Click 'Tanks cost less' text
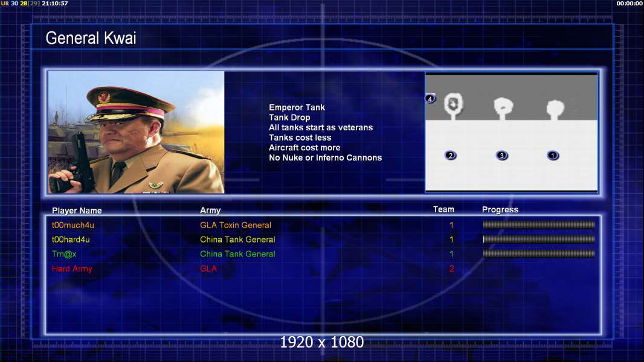Image resolution: width=644 pixels, height=362 pixels. click(x=300, y=138)
